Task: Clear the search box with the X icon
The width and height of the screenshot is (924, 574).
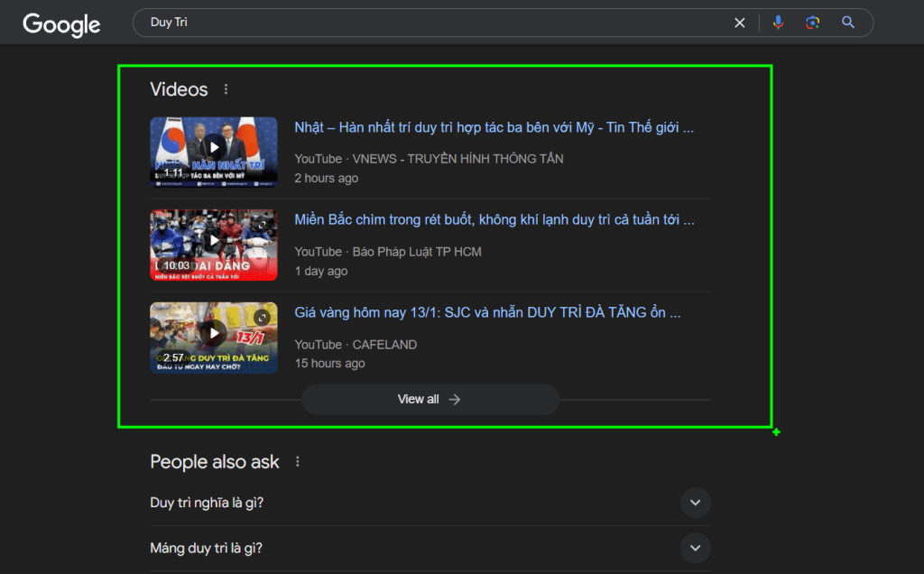Action: [x=740, y=23]
